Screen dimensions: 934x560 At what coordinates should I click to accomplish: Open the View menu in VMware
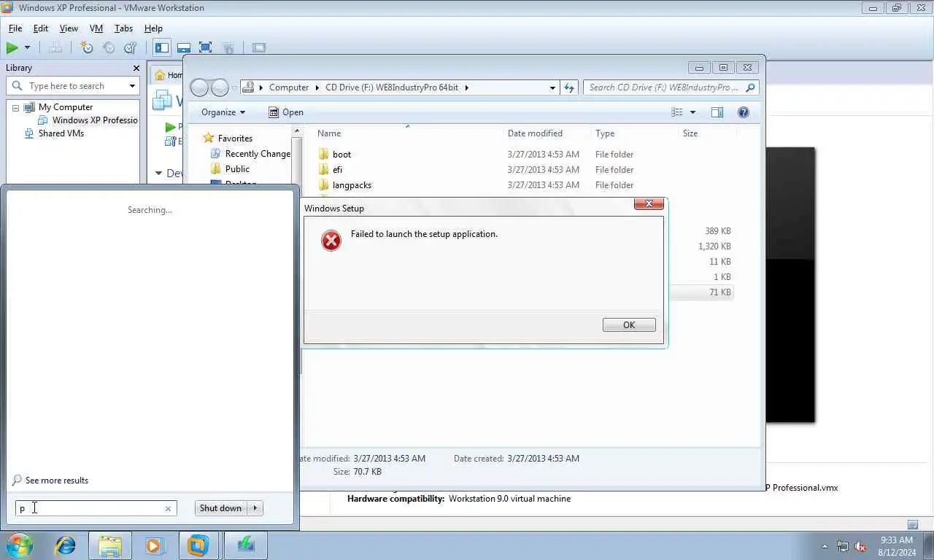tap(69, 28)
